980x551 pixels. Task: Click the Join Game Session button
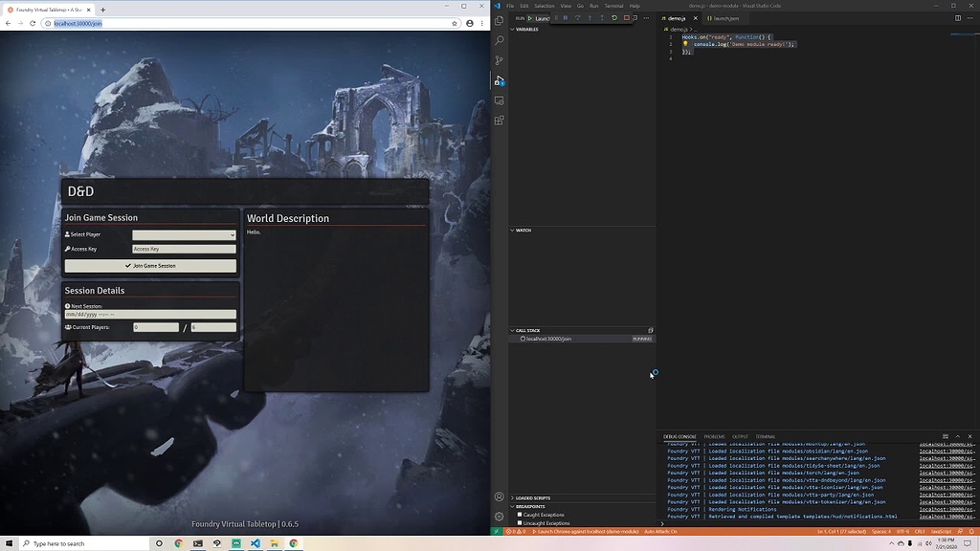[149, 265]
